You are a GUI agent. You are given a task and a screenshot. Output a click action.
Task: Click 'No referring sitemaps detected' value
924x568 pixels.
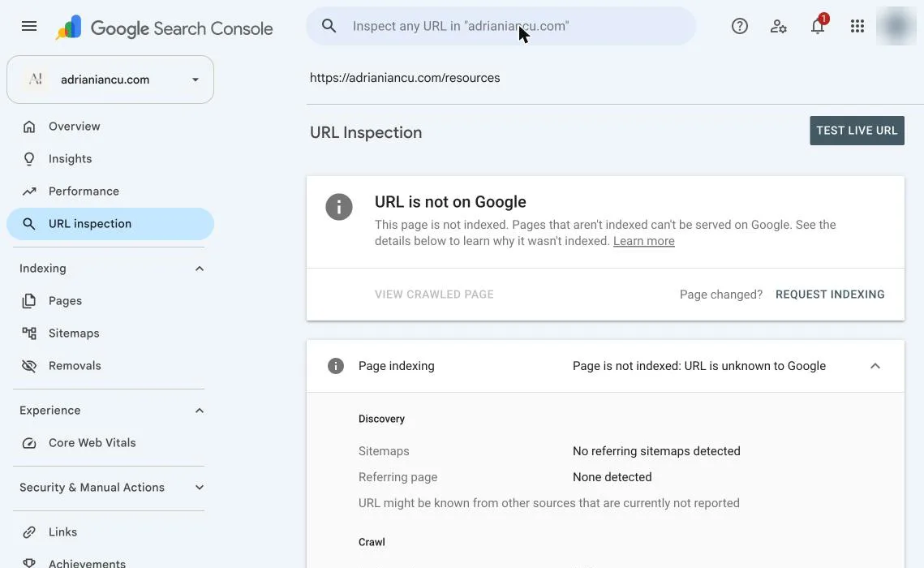(656, 451)
